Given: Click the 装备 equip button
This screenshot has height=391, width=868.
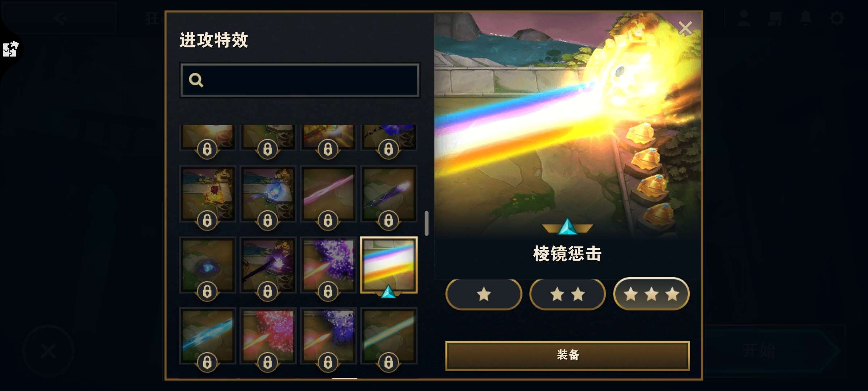Looking at the screenshot, I should 567,355.
